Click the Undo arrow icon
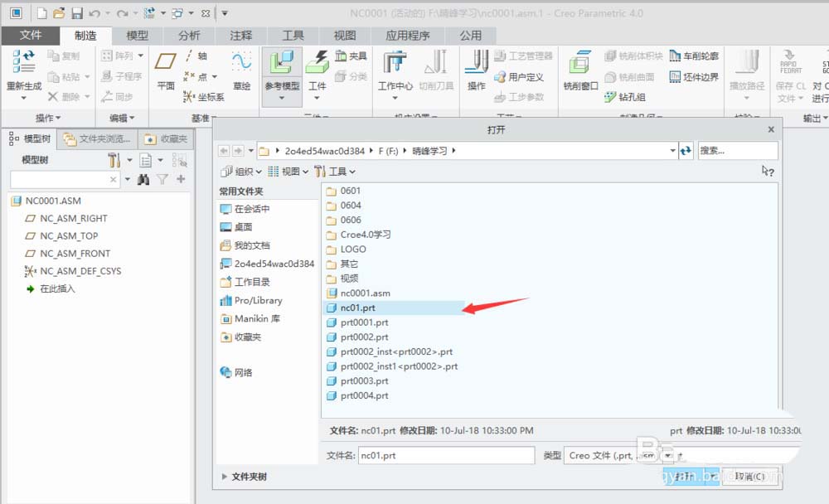Image resolution: width=829 pixels, height=504 pixels. point(95,13)
